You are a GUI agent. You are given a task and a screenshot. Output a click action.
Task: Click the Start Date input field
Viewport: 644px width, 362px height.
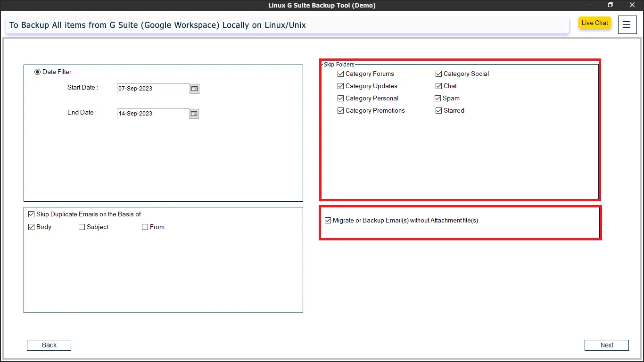tap(153, 89)
